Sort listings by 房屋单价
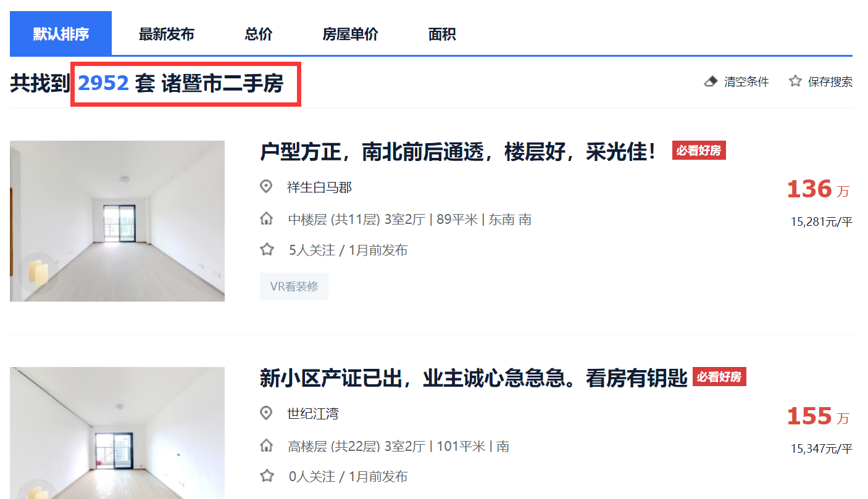The height and width of the screenshot is (499, 868). point(350,35)
